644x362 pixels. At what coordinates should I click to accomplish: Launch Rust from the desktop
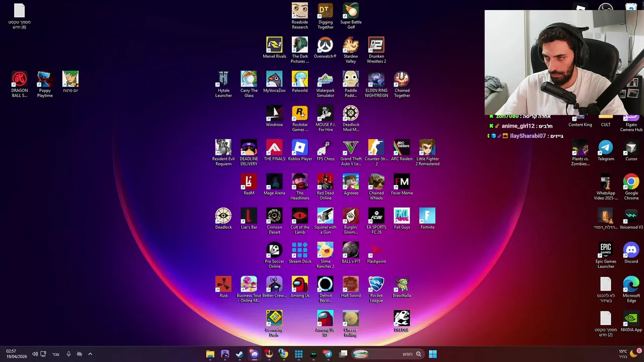(223, 287)
